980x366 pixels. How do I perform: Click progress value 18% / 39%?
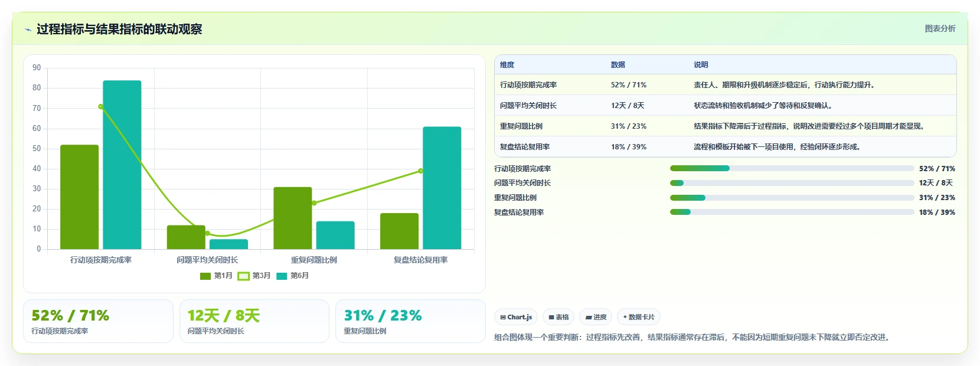click(937, 213)
